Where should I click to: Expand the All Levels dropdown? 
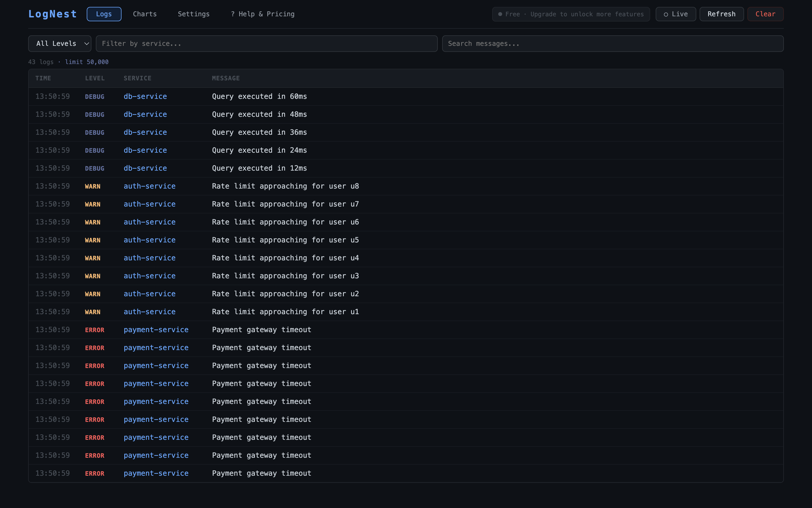click(x=60, y=44)
